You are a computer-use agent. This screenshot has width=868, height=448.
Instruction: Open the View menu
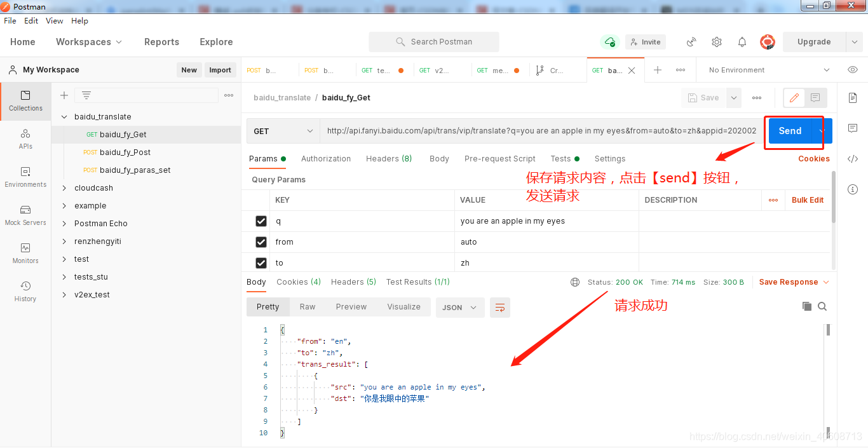pos(55,21)
